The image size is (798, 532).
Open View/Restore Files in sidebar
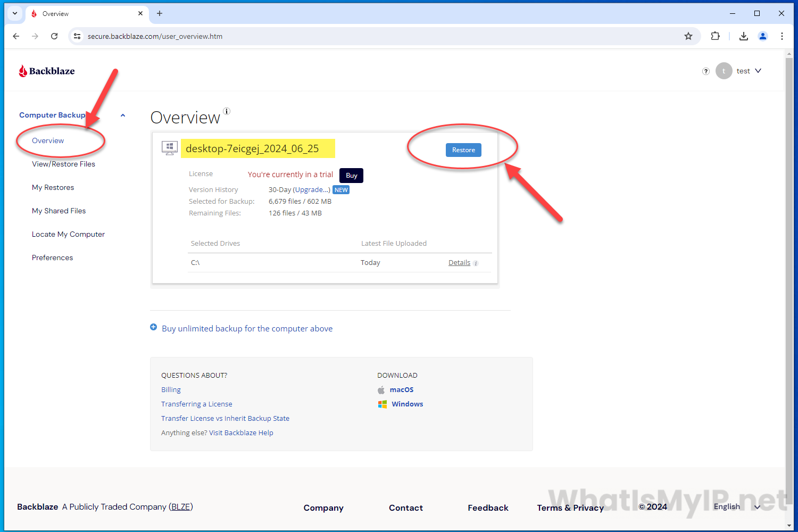click(63, 164)
